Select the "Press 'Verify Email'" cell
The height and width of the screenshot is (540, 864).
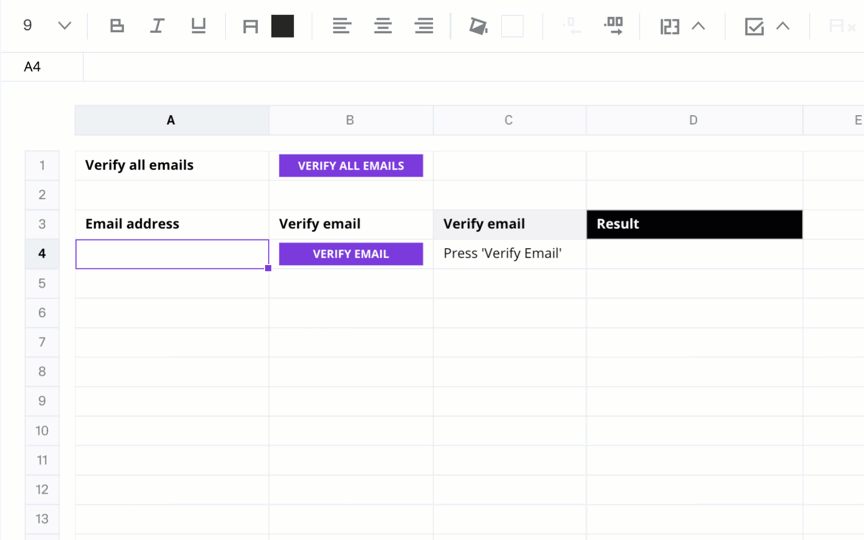pos(510,253)
